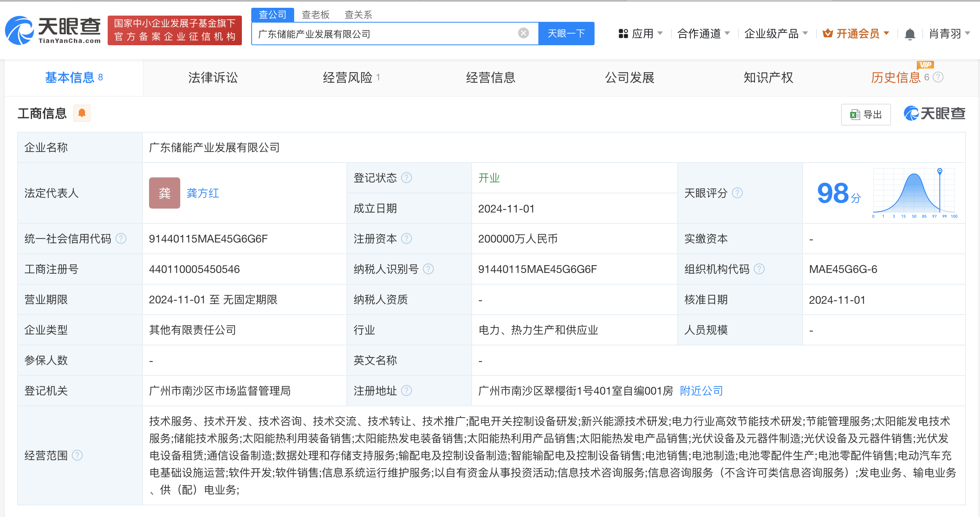Open notifications via the bell icon top right
The width and height of the screenshot is (980, 517).
(x=911, y=34)
